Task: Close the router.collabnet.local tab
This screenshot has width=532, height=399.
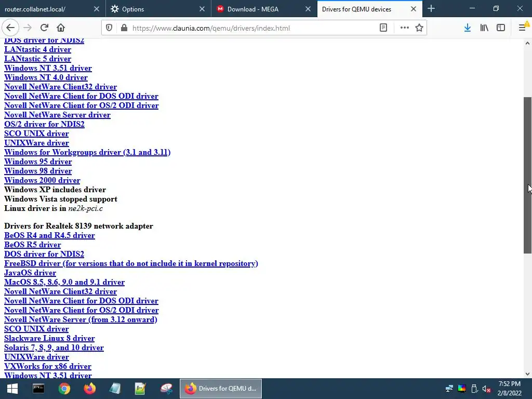Action: [97, 9]
